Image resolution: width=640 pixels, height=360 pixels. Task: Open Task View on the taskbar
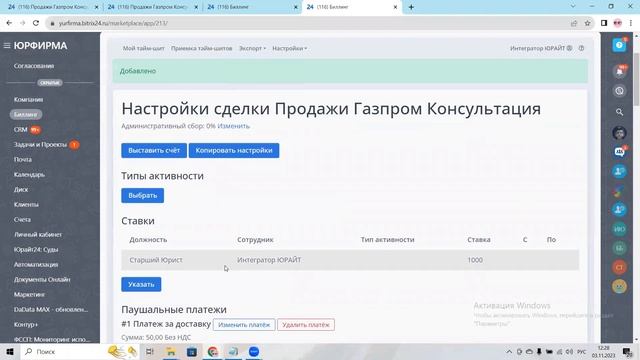[149, 351]
